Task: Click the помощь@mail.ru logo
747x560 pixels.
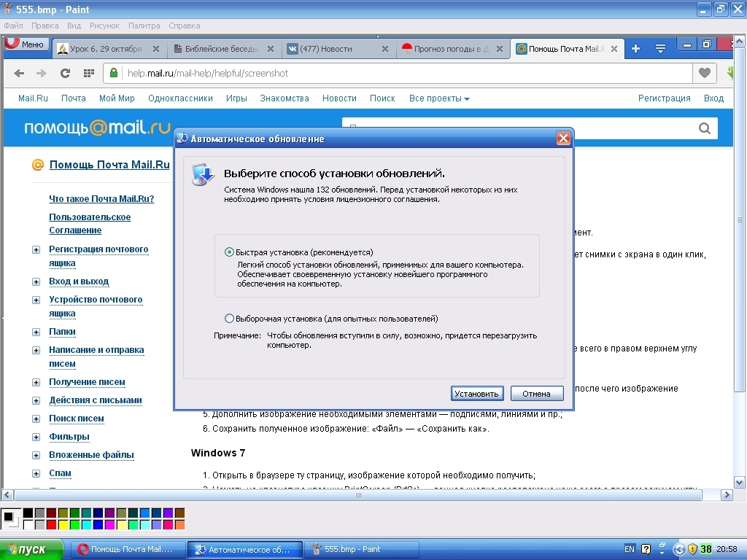Action: tap(97, 127)
